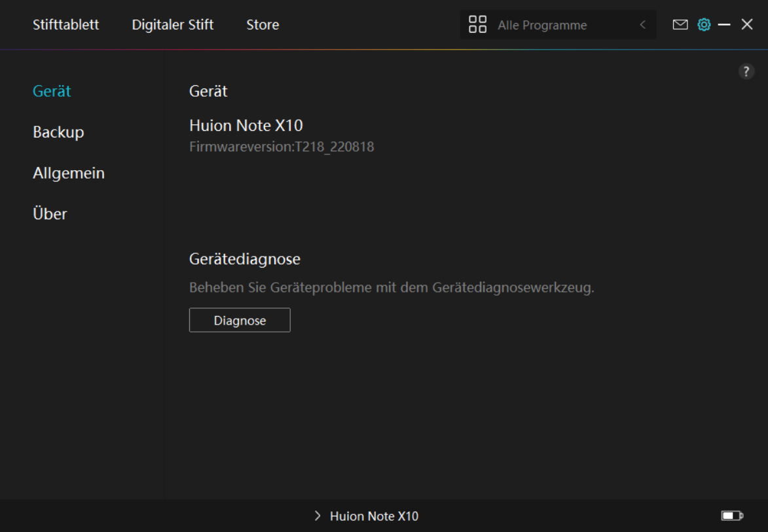The image size is (768, 532).
Task: Open the Allgemein settings section
Action: click(69, 173)
